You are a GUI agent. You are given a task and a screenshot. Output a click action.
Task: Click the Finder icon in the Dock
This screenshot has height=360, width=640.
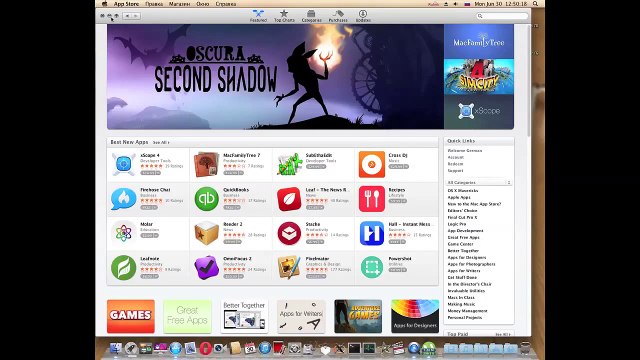(116, 348)
